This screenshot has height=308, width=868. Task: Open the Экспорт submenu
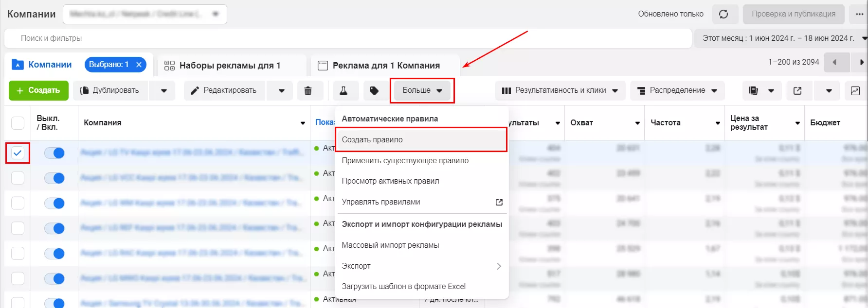[x=421, y=266]
